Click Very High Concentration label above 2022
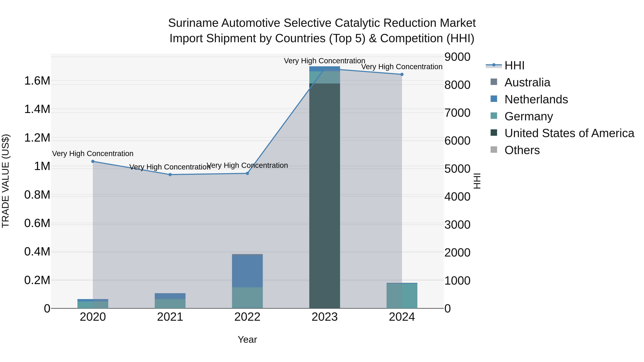 coord(247,165)
